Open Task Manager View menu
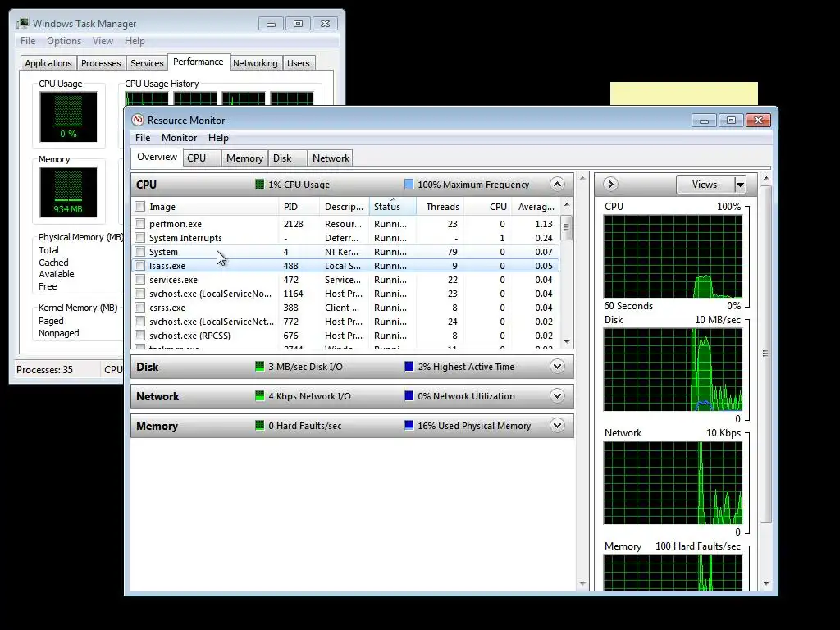The height and width of the screenshot is (630, 840). click(103, 41)
